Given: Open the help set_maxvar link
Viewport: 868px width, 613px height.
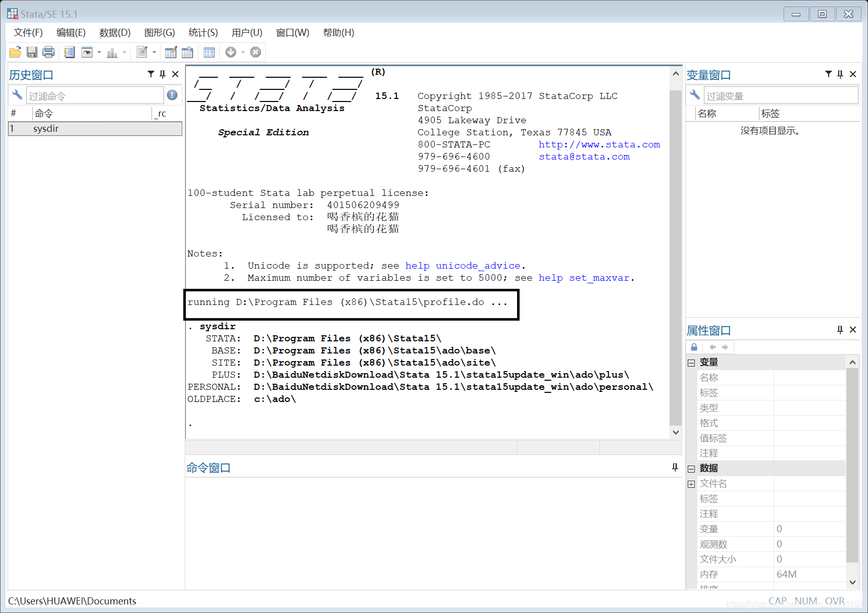Looking at the screenshot, I should [584, 278].
